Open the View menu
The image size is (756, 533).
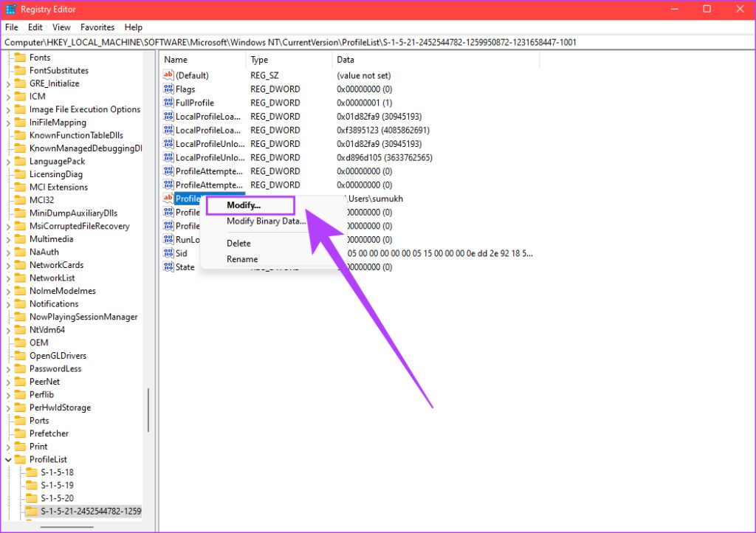[61, 27]
